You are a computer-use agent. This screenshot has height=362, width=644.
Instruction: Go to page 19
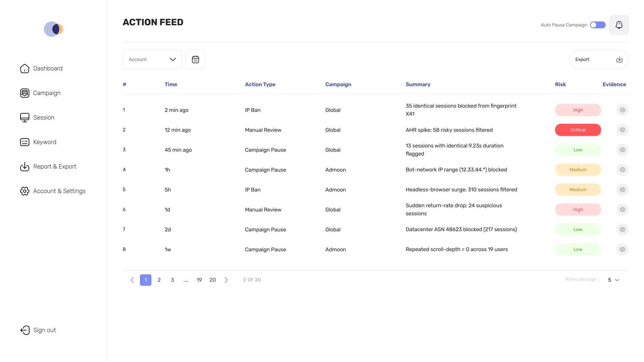(x=199, y=280)
